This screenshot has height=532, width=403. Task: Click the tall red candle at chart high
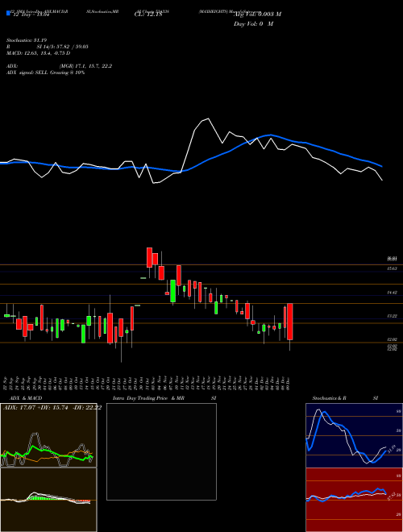point(149,257)
